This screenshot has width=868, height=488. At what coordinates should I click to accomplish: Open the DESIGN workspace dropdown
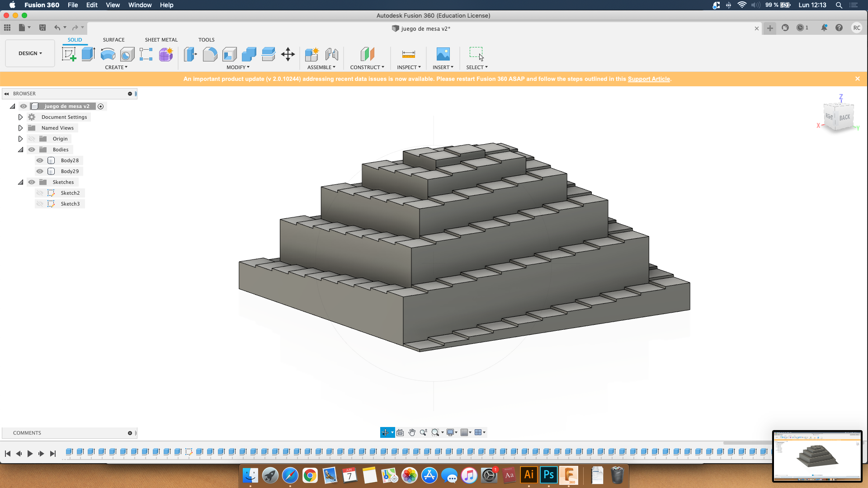tap(30, 53)
